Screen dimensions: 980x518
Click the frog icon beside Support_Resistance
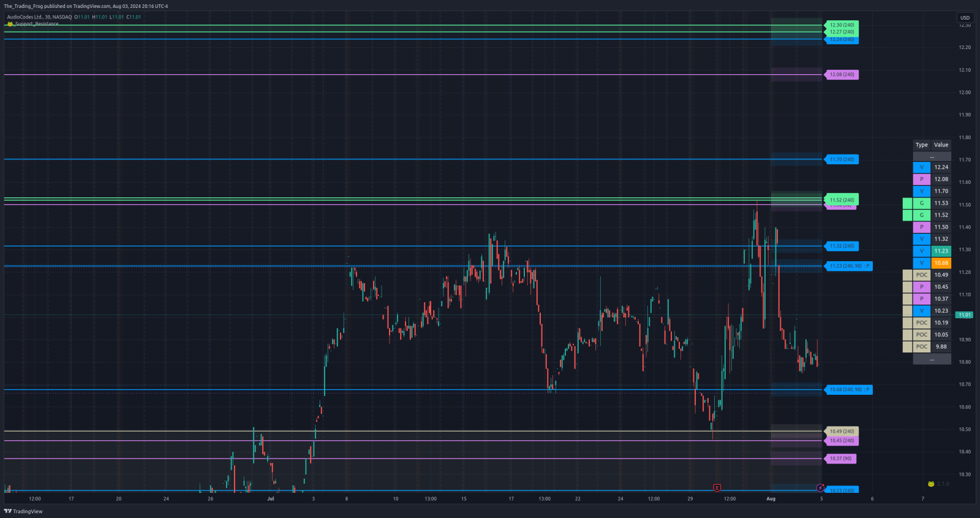(10, 24)
